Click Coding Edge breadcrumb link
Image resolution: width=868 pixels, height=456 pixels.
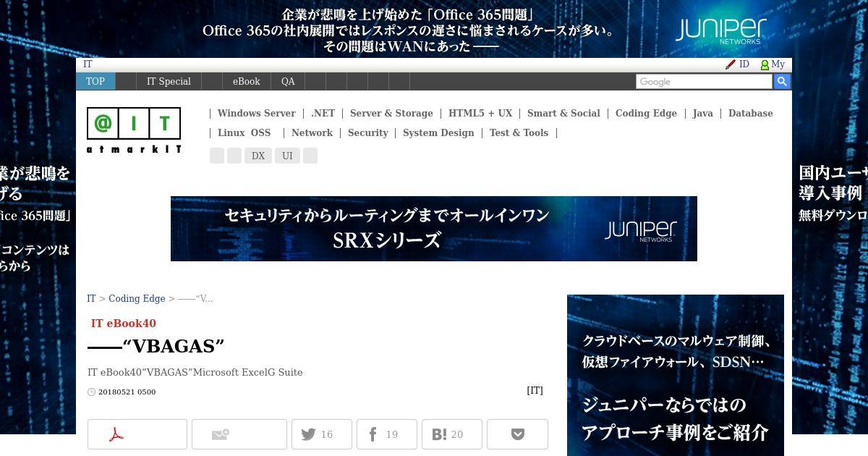pos(137,298)
